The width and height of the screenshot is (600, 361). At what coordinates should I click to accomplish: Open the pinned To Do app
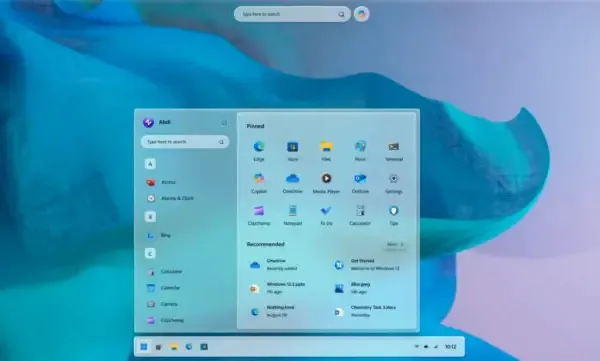click(326, 215)
